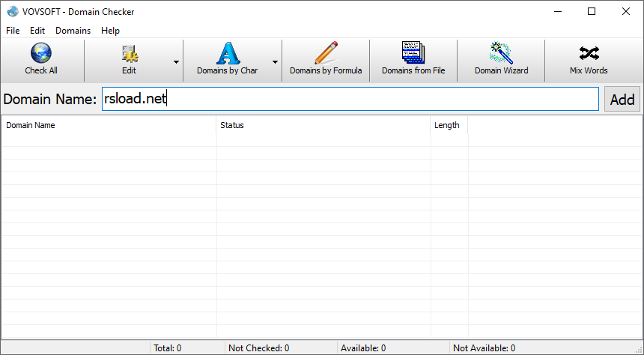Screen dimensions: 644x355
Task: Click the Not Available: 0 status entry
Action: click(484, 348)
